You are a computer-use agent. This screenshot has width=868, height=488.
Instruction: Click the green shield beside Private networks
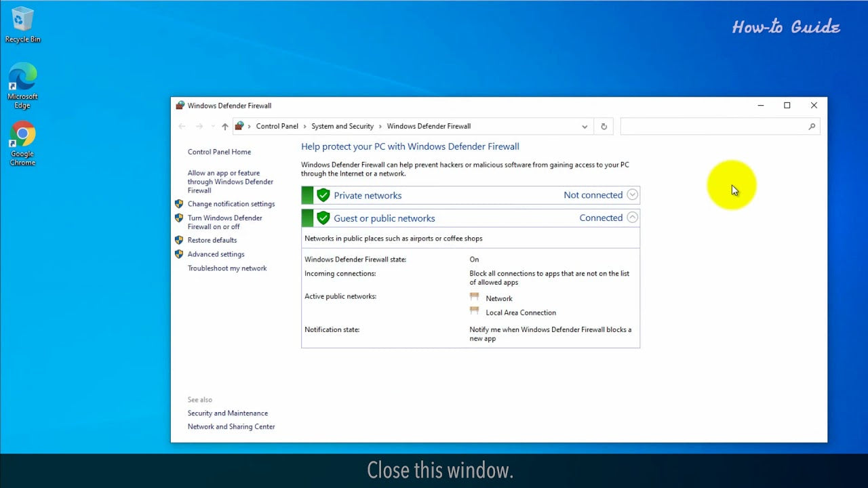point(323,195)
